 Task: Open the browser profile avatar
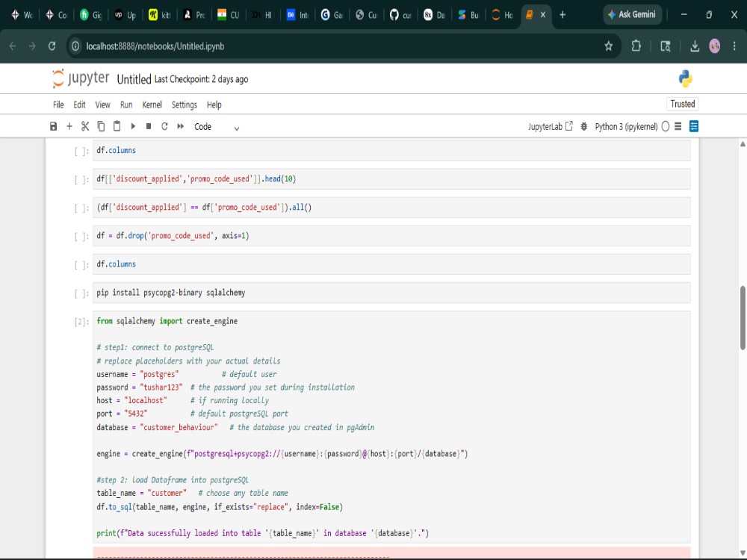pos(715,46)
